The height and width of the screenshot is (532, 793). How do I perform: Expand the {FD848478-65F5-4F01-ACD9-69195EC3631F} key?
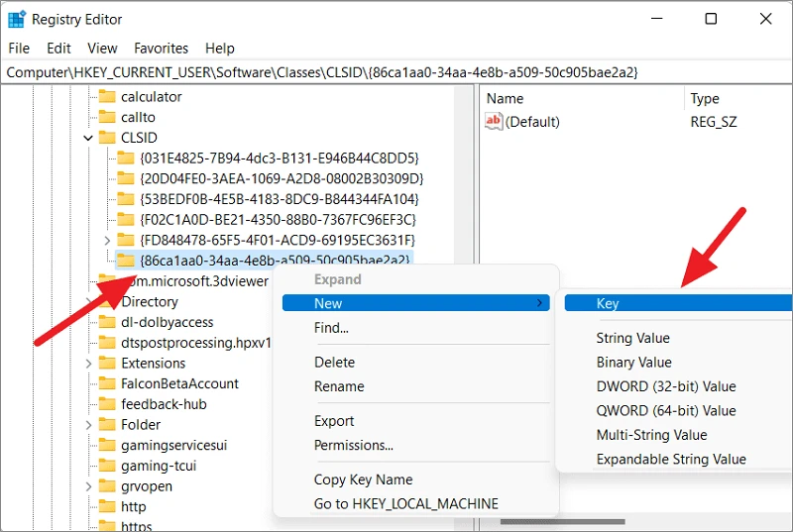click(x=107, y=240)
